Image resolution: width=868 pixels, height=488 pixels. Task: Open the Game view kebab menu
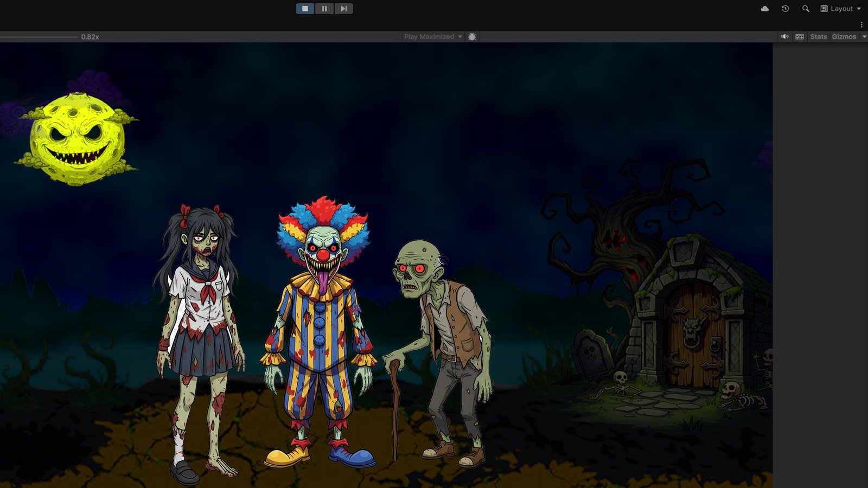pyautogui.click(x=862, y=24)
